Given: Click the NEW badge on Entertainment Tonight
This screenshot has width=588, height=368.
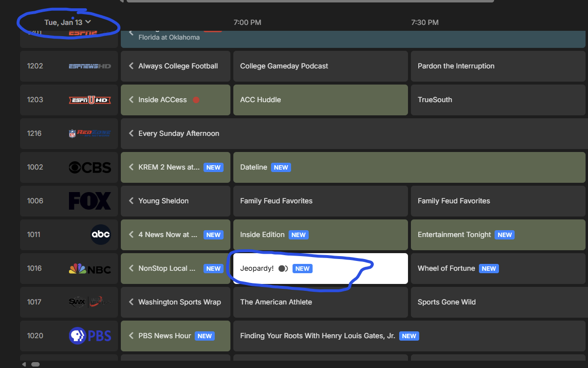Looking at the screenshot, I should pos(505,235).
